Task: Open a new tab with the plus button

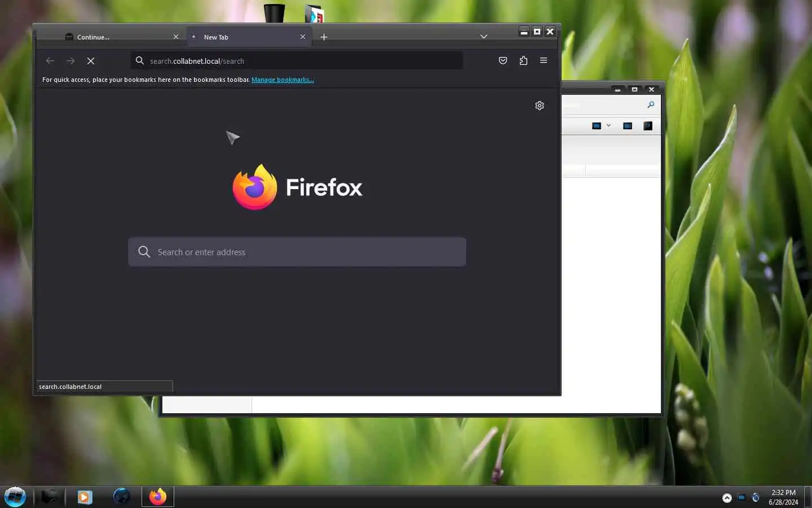Action: (324, 37)
